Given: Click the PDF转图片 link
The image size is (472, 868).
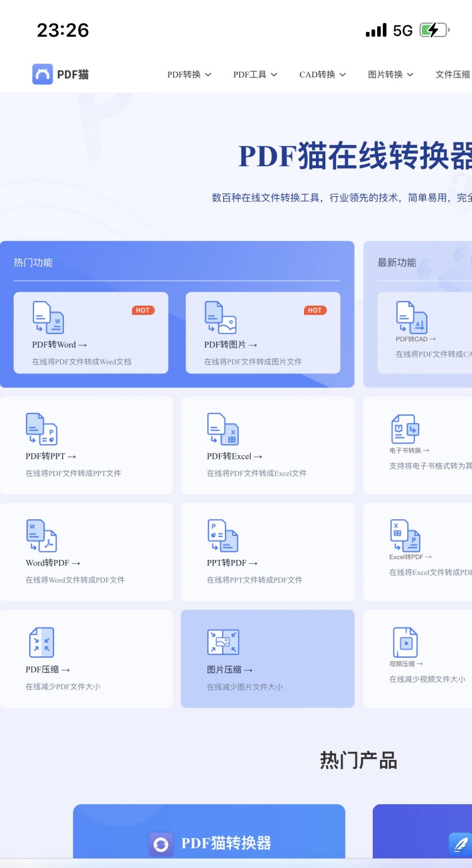Looking at the screenshot, I should point(231,345).
